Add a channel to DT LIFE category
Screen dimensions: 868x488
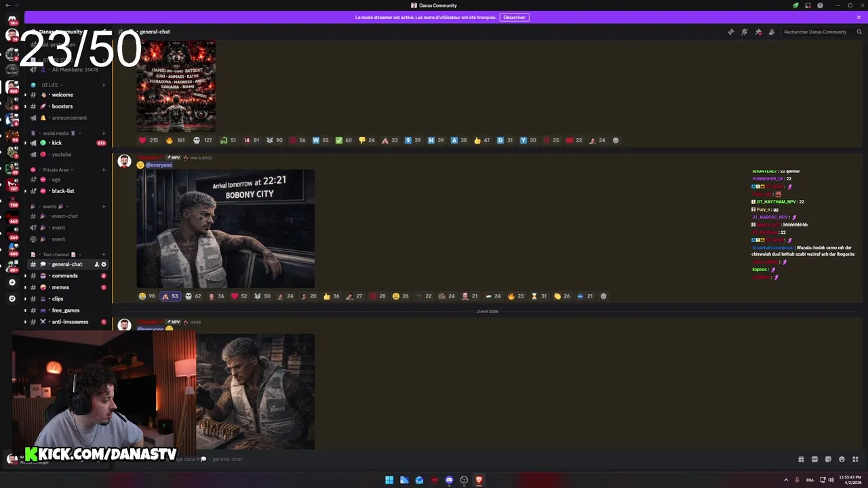pos(104,85)
